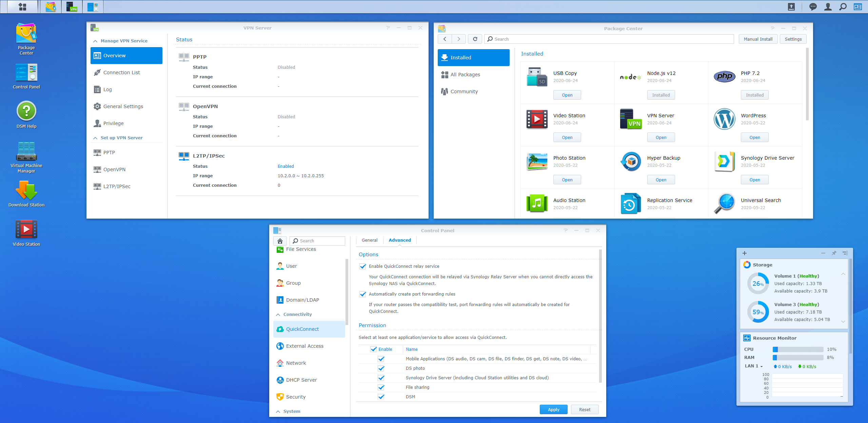Image resolution: width=868 pixels, height=423 pixels.
Task: Click the RAM usage bar
Action: pyautogui.click(x=798, y=358)
